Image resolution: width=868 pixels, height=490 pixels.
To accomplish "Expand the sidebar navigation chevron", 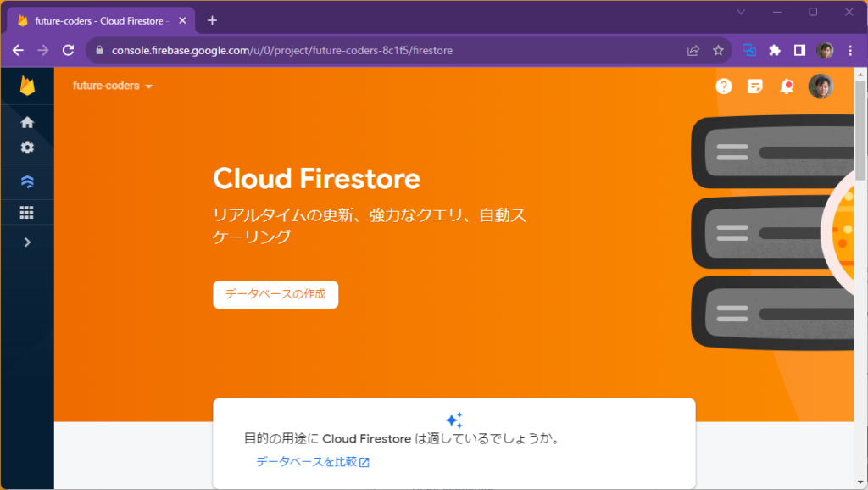I will (x=27, y=242).
